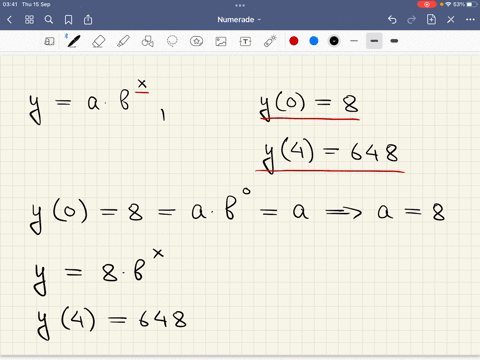
Task: Choose the black pen color
Action: [334, 41]
